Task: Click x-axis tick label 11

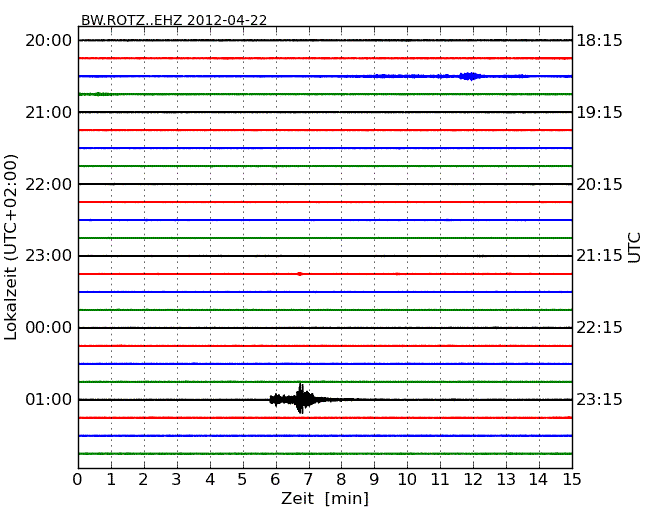Action: pos(440,480)
